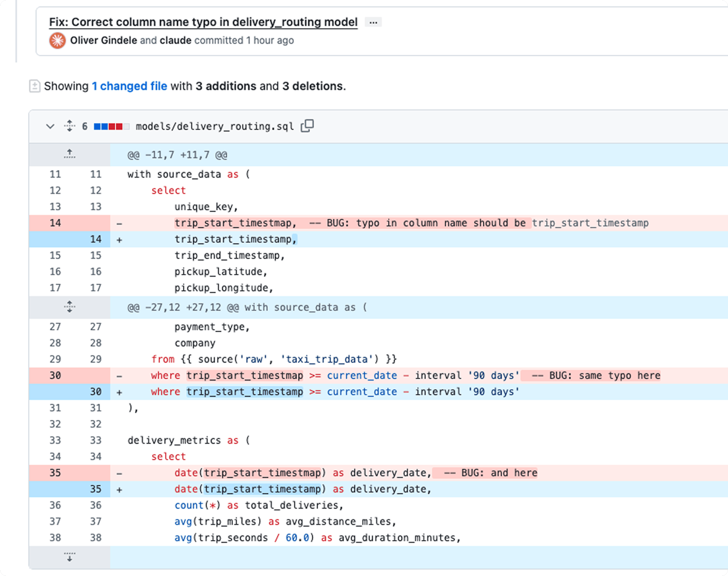Screen dimensions: 728x576
Task: Click the models/delivery_routing.sql filename
Action: (x=215, y=127)
